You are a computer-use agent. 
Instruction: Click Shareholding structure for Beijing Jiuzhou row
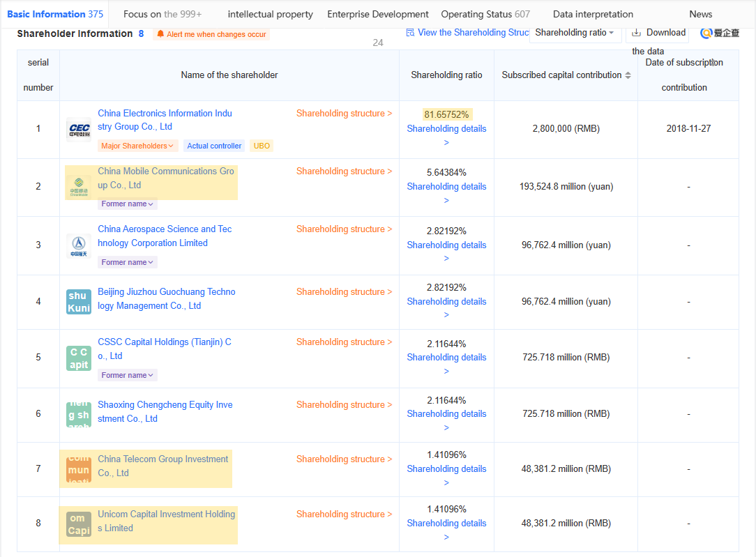pos(345,291)
